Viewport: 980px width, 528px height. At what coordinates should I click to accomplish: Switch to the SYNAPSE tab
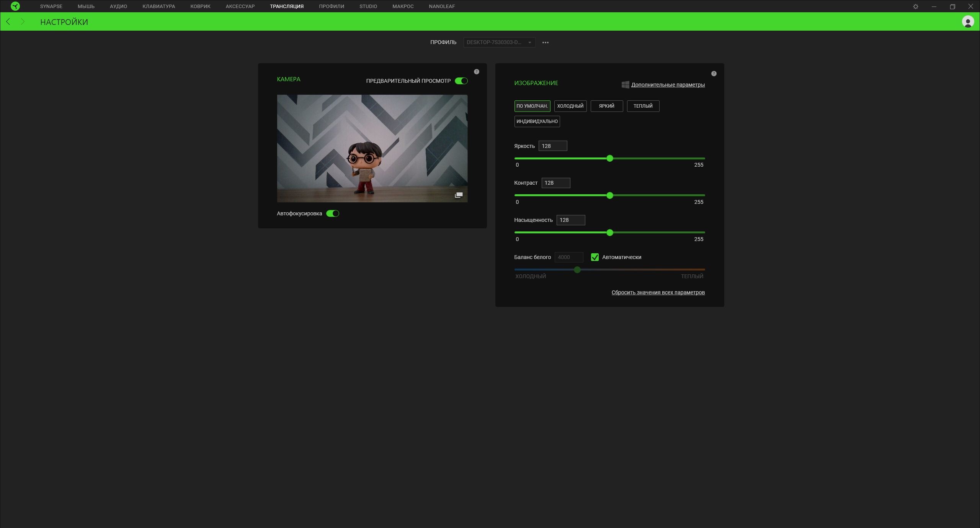point(51,7)
